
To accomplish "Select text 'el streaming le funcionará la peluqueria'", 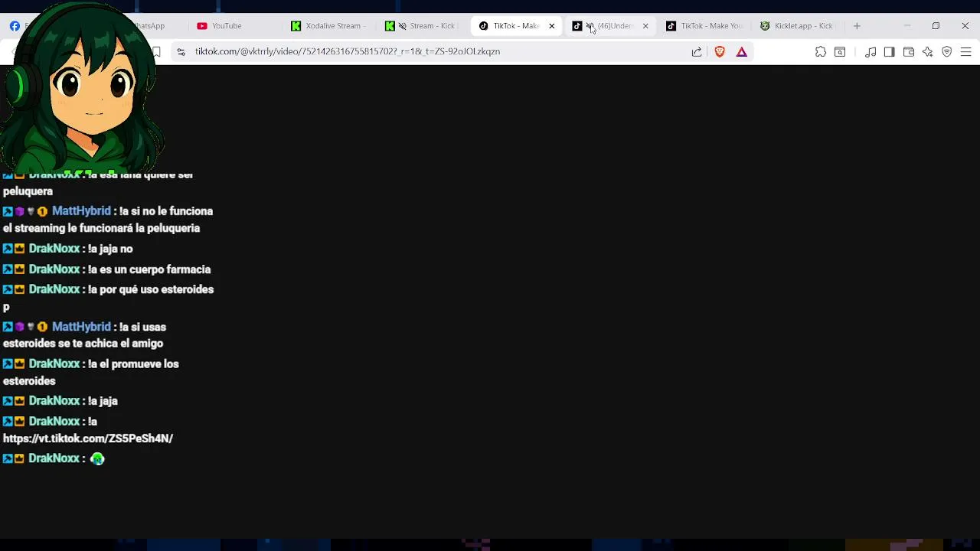I will click(101, 228).
